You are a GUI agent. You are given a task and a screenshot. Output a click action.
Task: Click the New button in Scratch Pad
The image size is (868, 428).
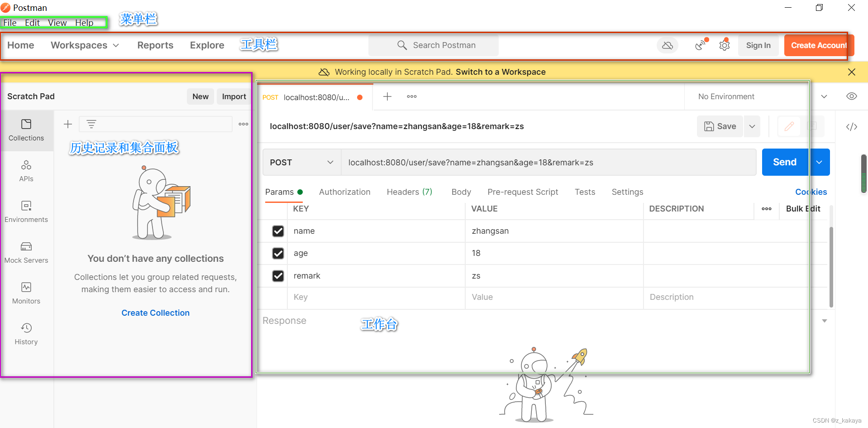200,96
